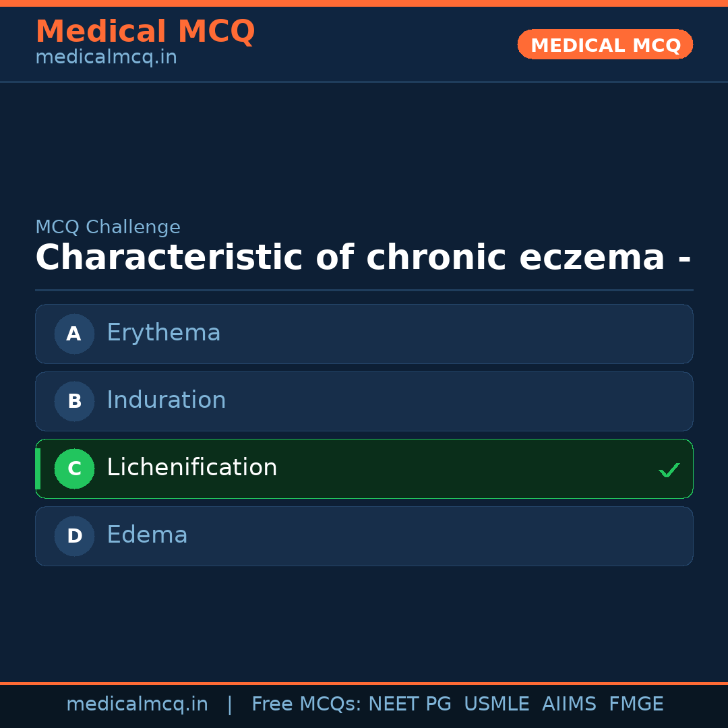Image resolution: width=728 pixels, height=728 pixels.
Task: Click the letter B circle icon
Action: point(74,401)
